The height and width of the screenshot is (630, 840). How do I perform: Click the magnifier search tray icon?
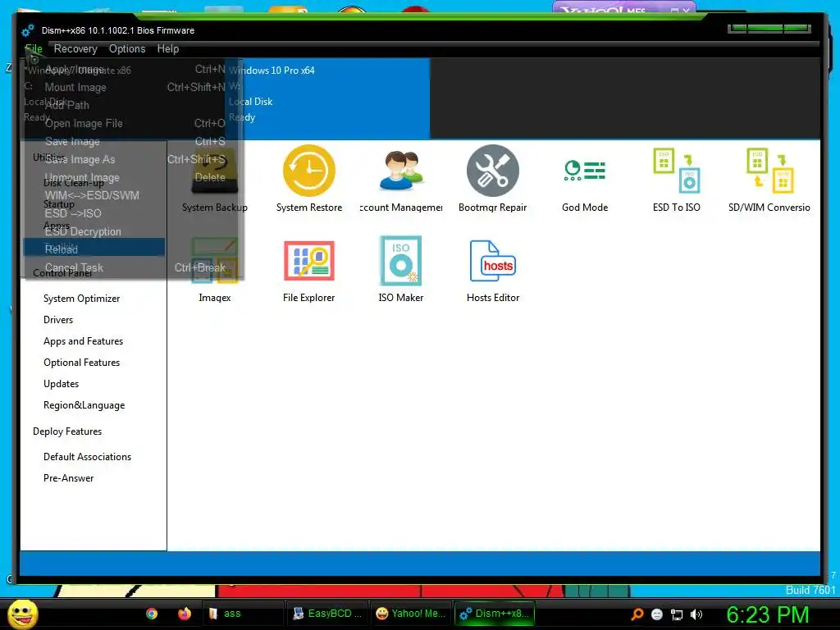point(637,614)
